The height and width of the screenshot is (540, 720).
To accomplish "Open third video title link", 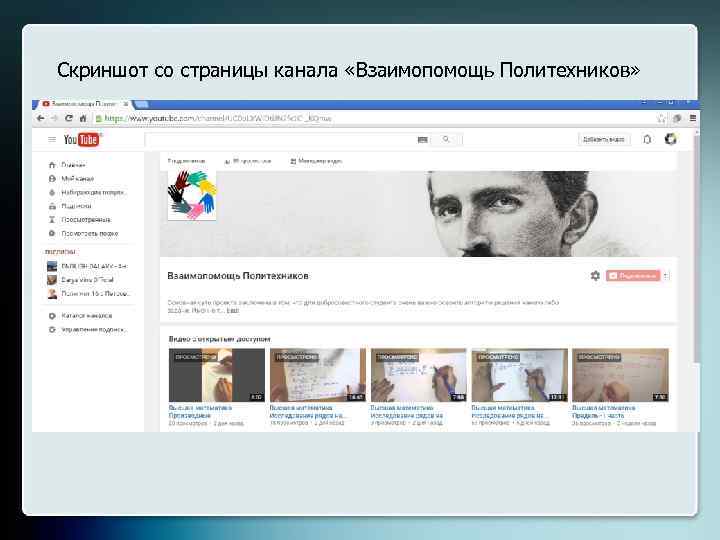I will click(407, 411).
